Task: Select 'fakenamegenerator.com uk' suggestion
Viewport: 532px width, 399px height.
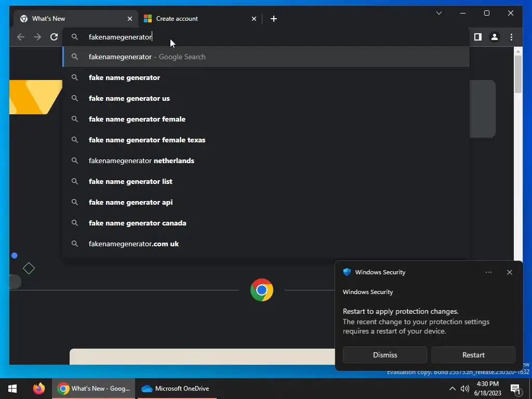Action: coord(267,244)
